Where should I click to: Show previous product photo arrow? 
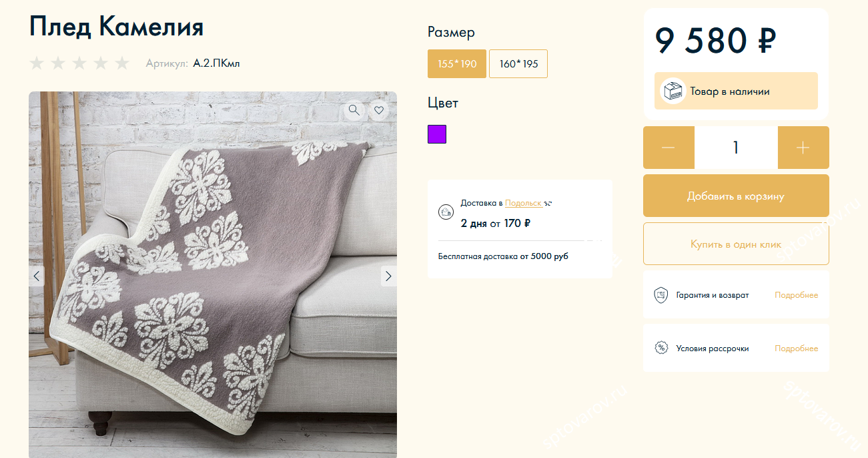click(37, 276)
